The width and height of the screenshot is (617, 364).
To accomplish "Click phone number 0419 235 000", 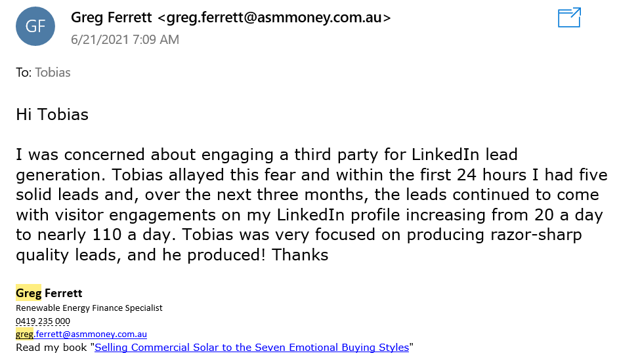I will point(43,321).
